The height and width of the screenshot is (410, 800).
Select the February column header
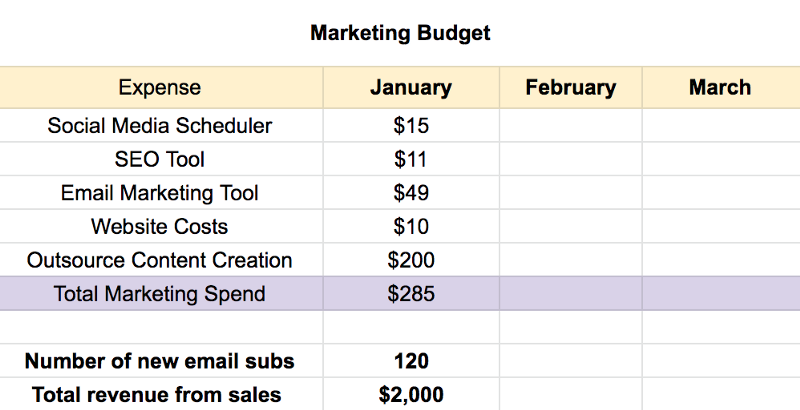pyautogui.click(x=571, y=88)
